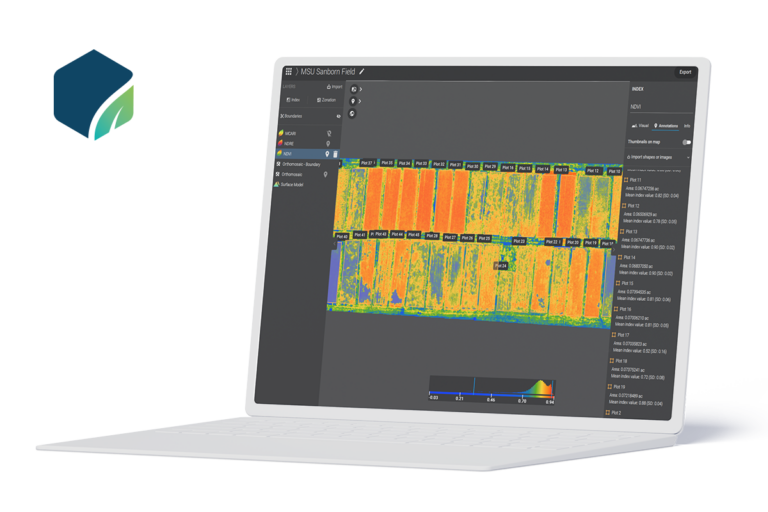Delete the NDVI layer with trash icon

coord(335,154)
